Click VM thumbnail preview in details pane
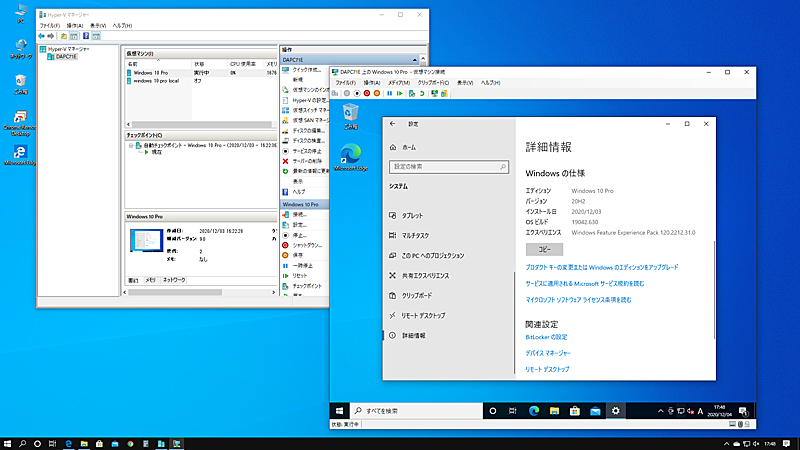Screen dimensions: 800x450 (146, 240)
